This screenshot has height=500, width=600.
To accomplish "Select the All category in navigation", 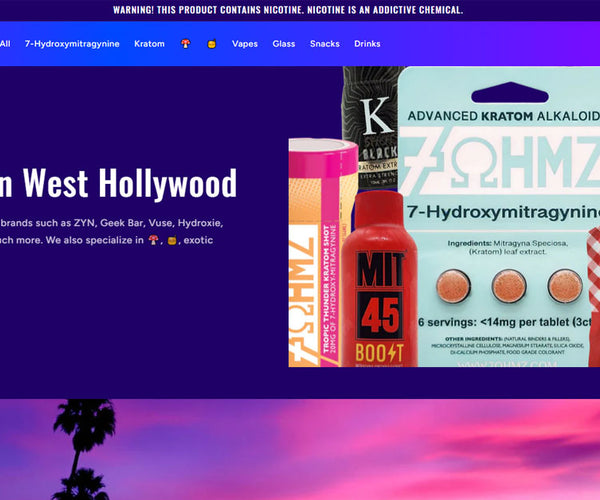I will [x=5, y=44].
